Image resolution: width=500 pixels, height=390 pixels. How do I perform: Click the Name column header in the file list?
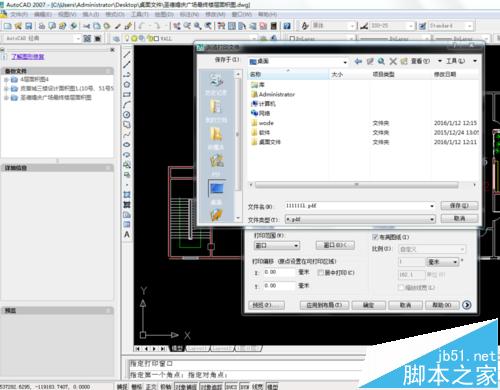click(289, 74)
